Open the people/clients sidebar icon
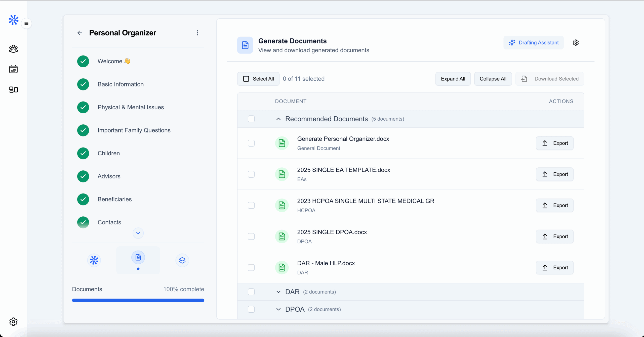Viewport: 644px width, 337px height. (13, 49)
